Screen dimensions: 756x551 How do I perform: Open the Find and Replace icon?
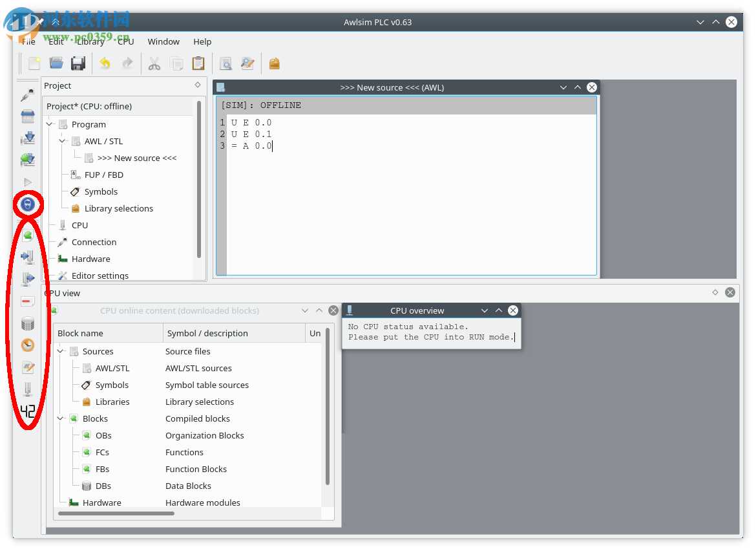point(247,63)
